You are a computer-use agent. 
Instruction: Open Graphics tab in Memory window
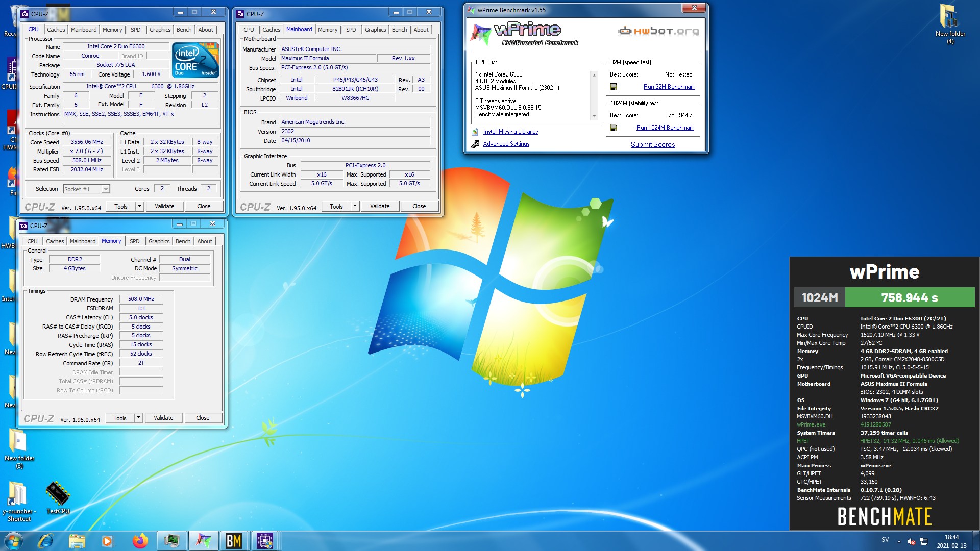click(159, 241)
